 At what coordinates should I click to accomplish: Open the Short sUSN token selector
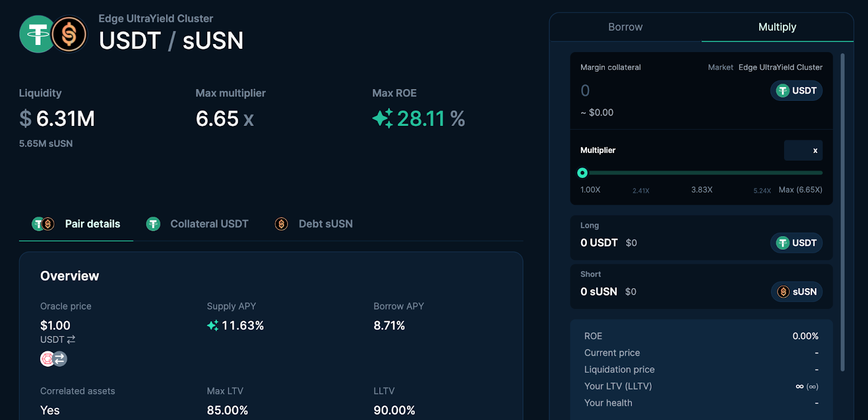click(797, 292)
